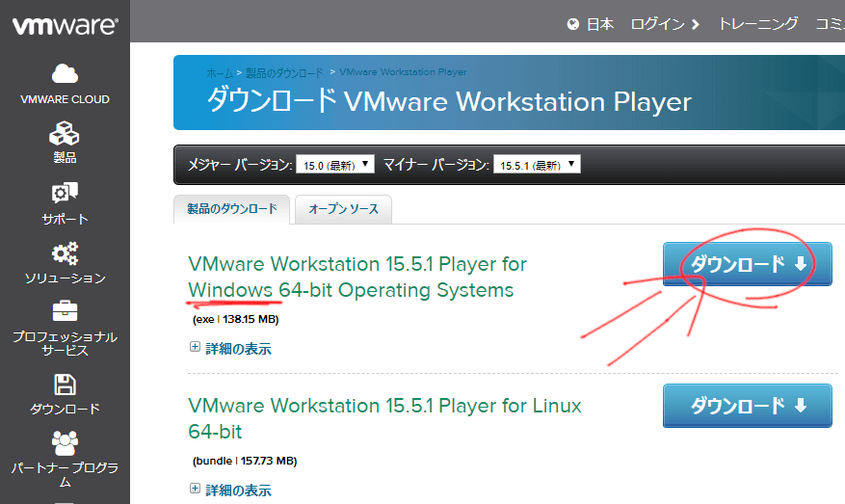Open VMware Cloud via cloud icon
845x504 pixels.
click(65, 73)
